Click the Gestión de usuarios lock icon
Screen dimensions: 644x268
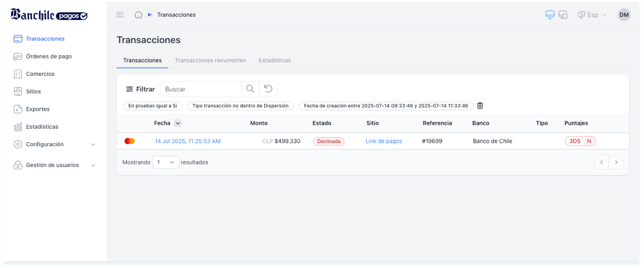tap(18, 165)
